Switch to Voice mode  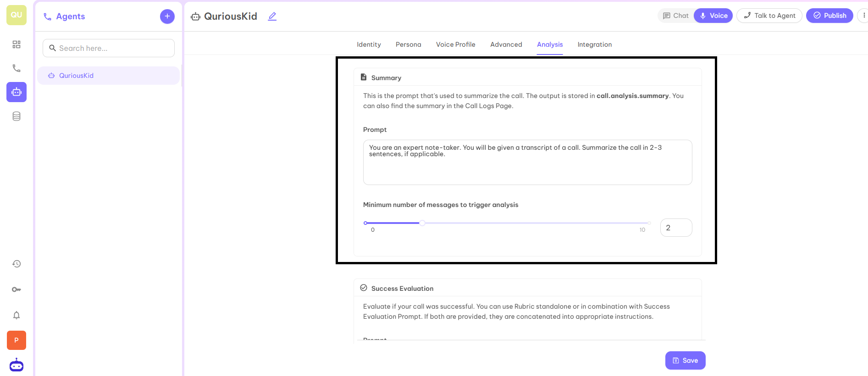pyautogui.click(x=713, y=16)
